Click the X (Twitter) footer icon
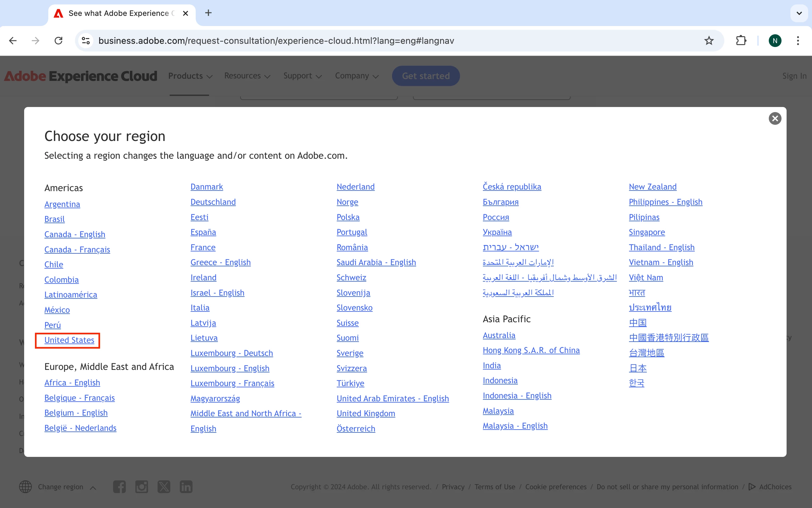Viewport: 812px width, 508px height. 164,486
